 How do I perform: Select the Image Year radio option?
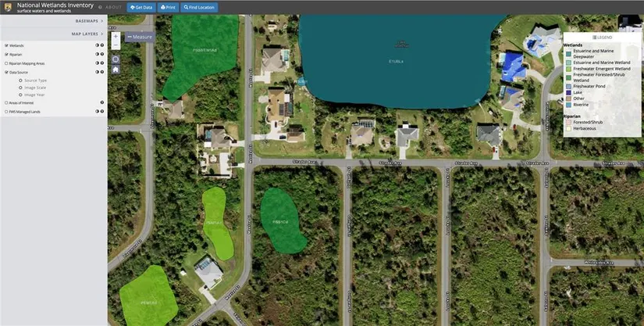(20, 95)
